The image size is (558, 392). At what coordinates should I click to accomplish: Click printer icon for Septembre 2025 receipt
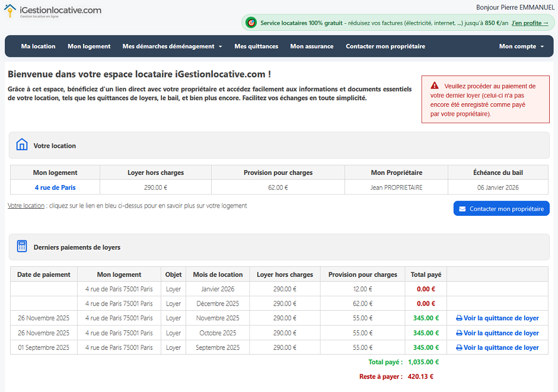pos(459,348)
